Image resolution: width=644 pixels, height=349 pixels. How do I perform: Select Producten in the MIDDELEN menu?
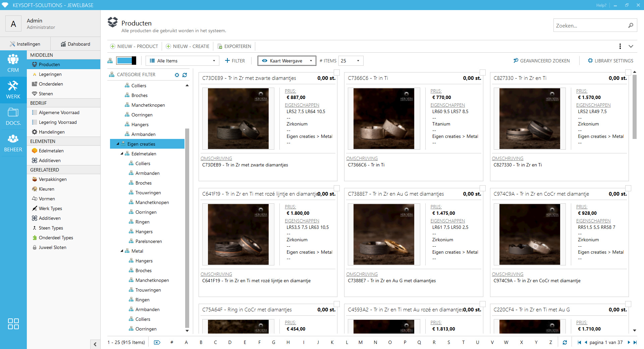pyautogui.click(x=63, y=64)
